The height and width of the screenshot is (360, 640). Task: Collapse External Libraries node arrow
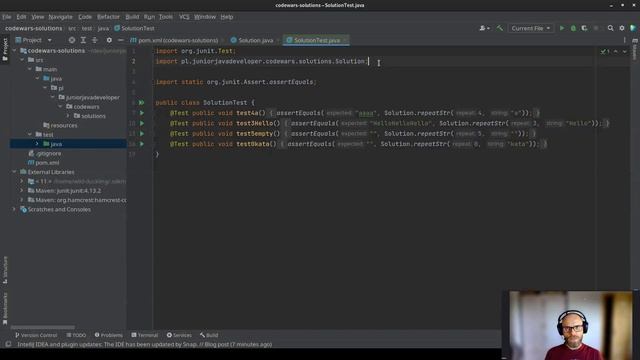pyautogui.click(x=14, y=172)
